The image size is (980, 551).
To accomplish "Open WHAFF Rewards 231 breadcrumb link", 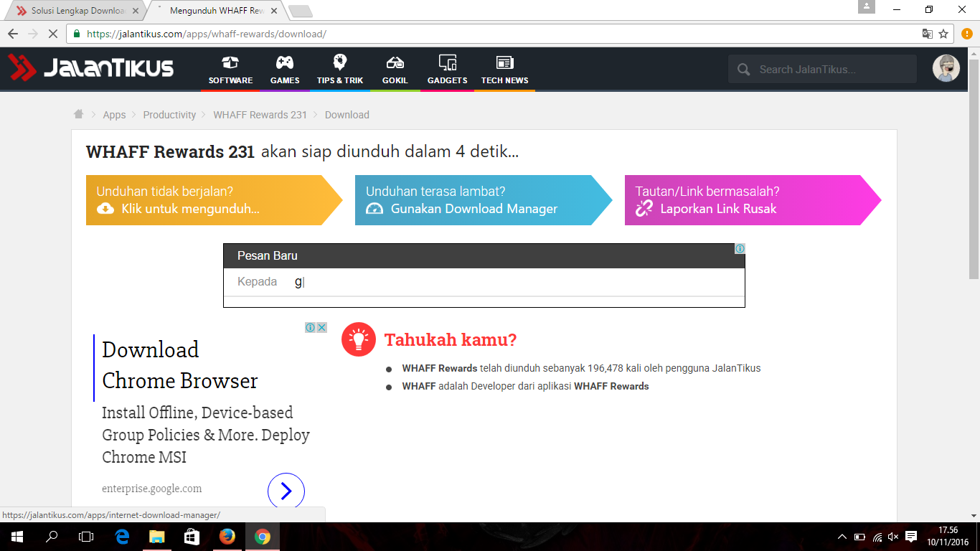I will (x=260, y=115).
